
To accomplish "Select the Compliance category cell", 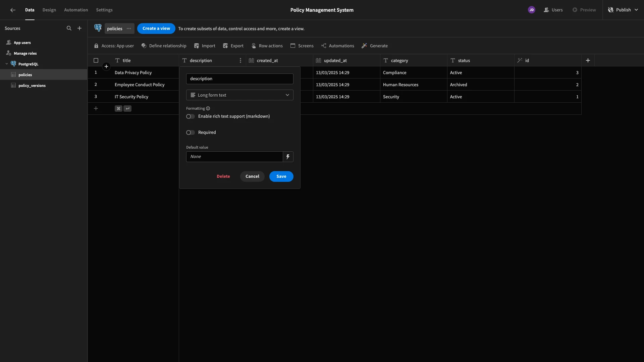I will pos(414,73).
